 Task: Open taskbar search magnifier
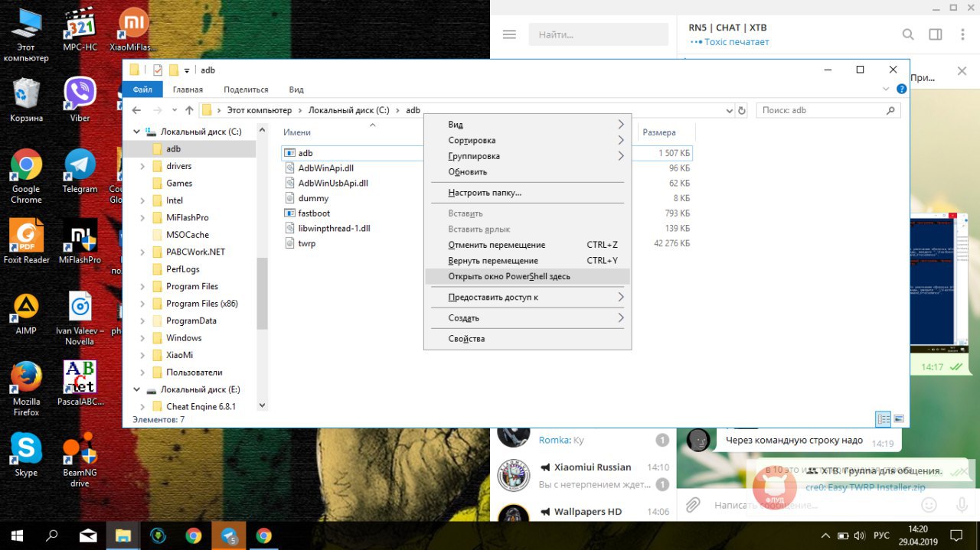click(x=53, y=535)
